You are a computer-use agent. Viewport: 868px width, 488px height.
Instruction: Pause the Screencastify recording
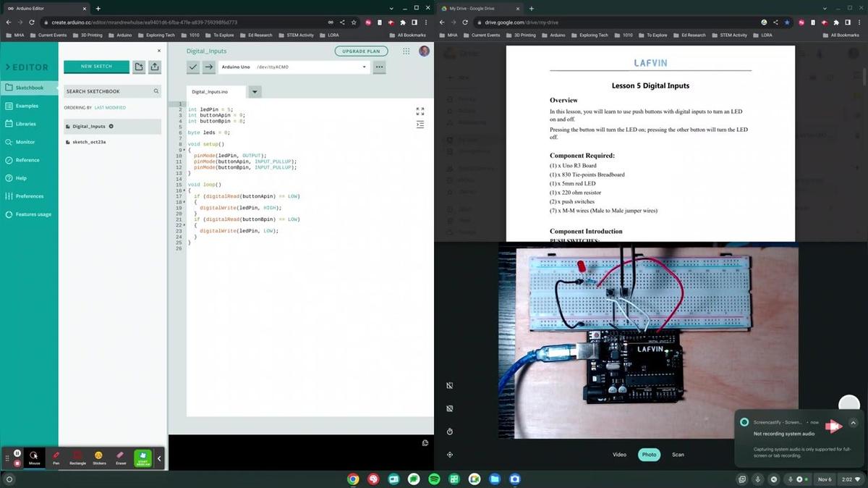pyautogui.click(x=17, y=453)
